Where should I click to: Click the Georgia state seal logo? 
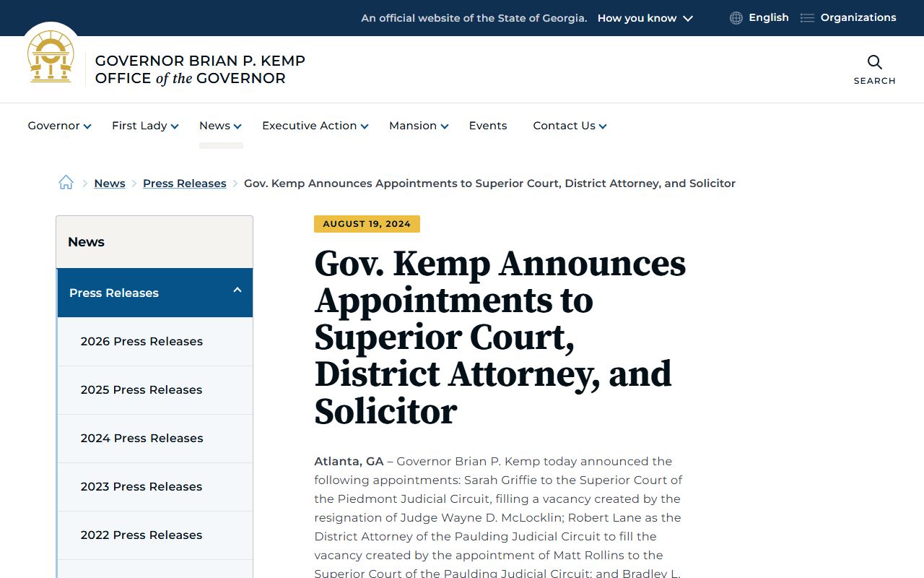click(51, 56)
